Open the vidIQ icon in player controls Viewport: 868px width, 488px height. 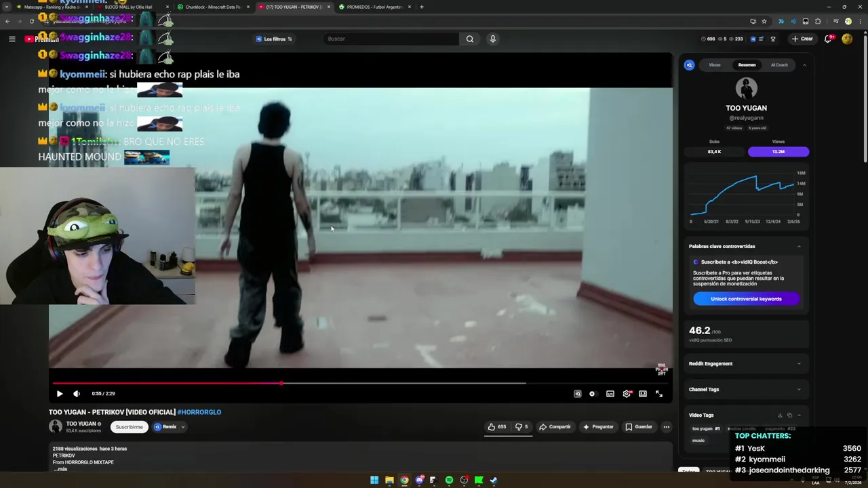(x=578, y=394)
